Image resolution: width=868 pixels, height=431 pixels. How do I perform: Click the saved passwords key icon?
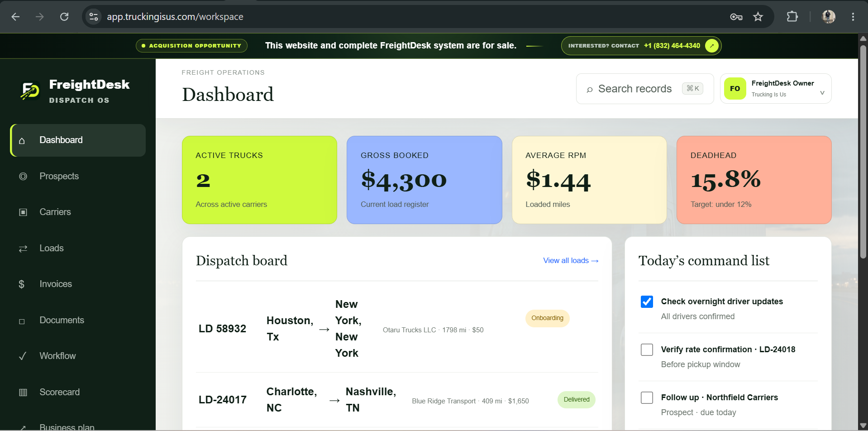[736, 17]
